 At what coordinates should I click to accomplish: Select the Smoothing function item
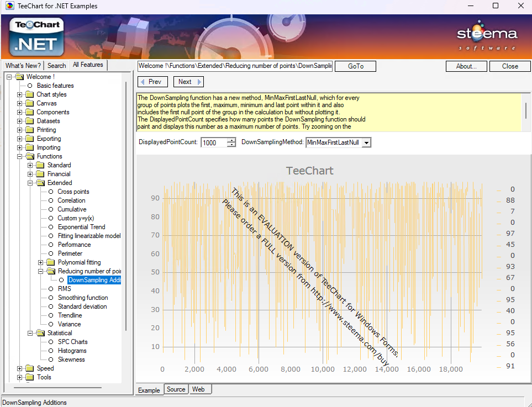click(x=83, y=298)
